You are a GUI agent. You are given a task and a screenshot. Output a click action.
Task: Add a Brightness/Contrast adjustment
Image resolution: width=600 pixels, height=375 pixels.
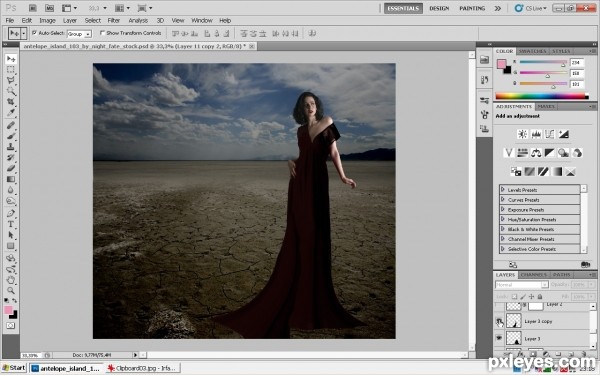pyautogui.click(x=522, y=134)
